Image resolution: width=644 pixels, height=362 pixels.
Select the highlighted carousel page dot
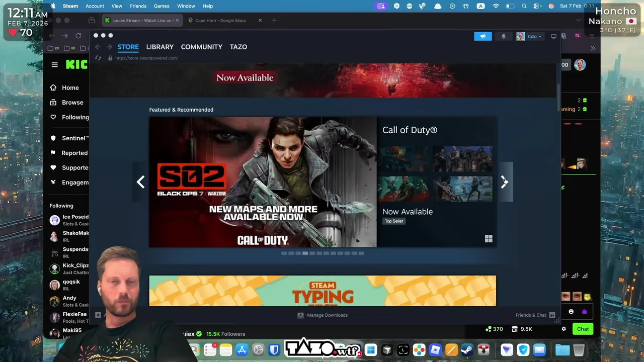(305, 253)
